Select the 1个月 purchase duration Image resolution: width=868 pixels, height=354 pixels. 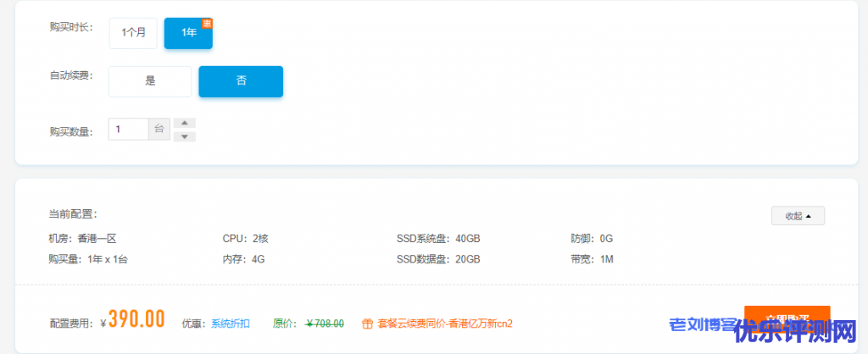pyautogui.click(x=133, y=33)
